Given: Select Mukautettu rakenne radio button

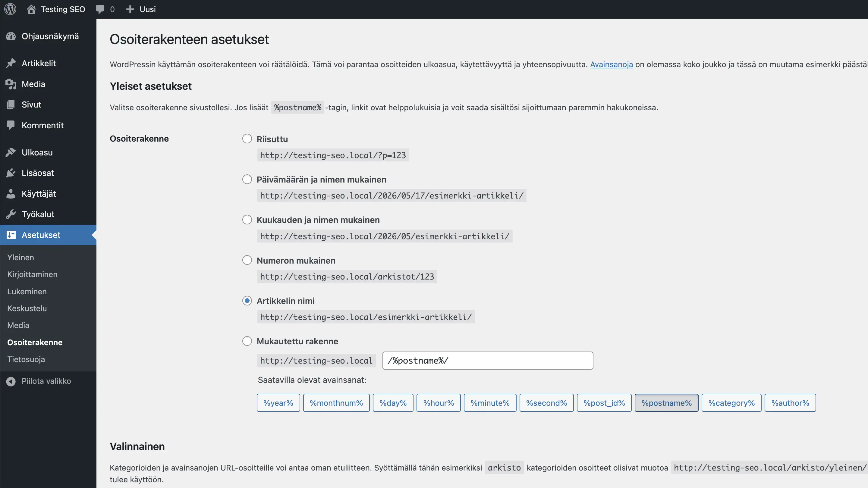Looking at the screenshot, I should (247, 341).
